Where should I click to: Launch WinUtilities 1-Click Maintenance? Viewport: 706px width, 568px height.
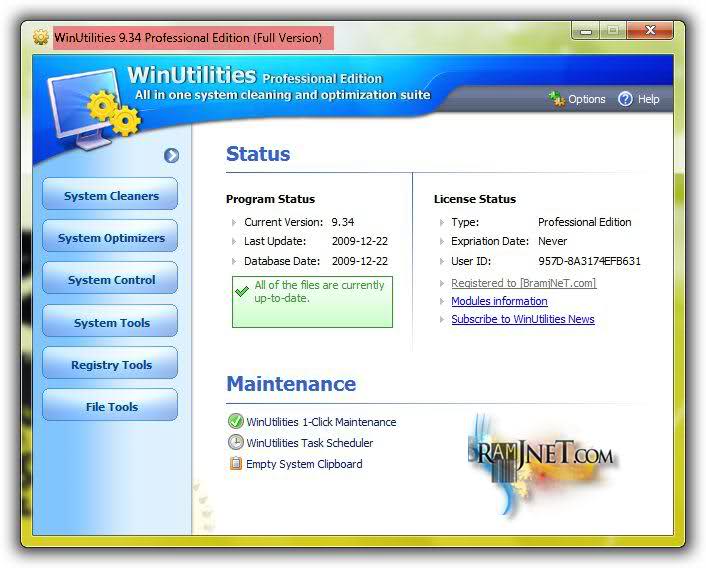coord(321,422)
